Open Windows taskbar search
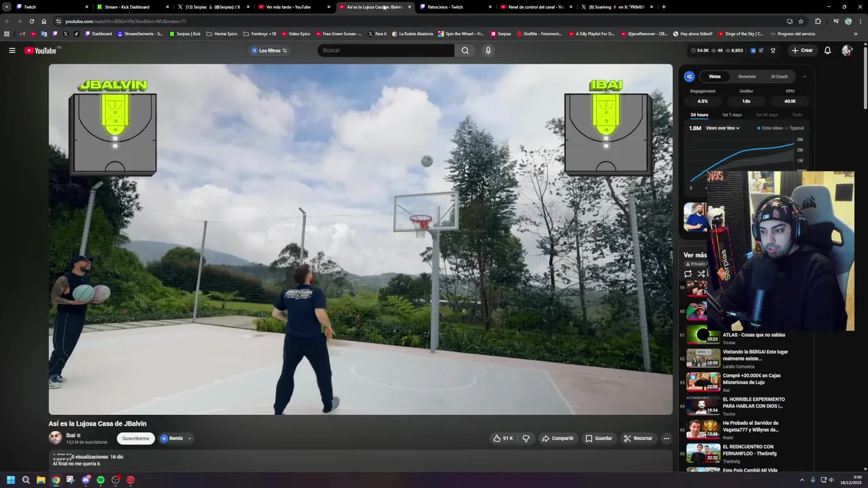This screenshot has height=488, width=868. (x=26, y=480)
